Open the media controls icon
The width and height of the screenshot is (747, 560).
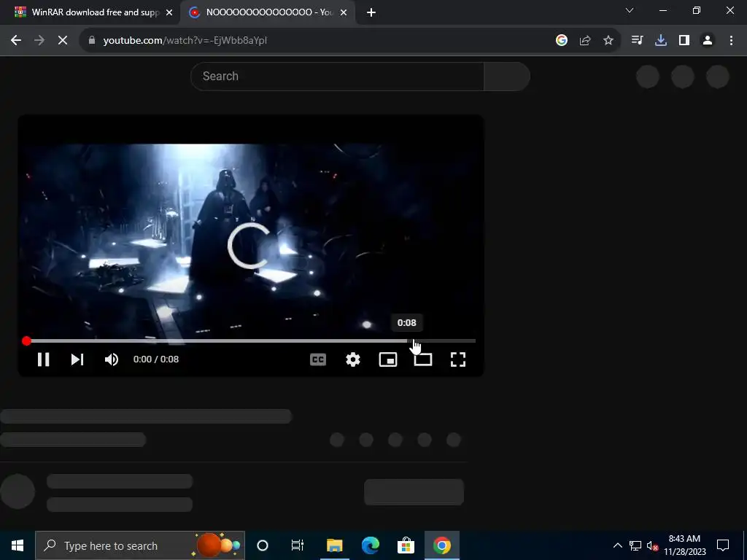tap(637, 41)
